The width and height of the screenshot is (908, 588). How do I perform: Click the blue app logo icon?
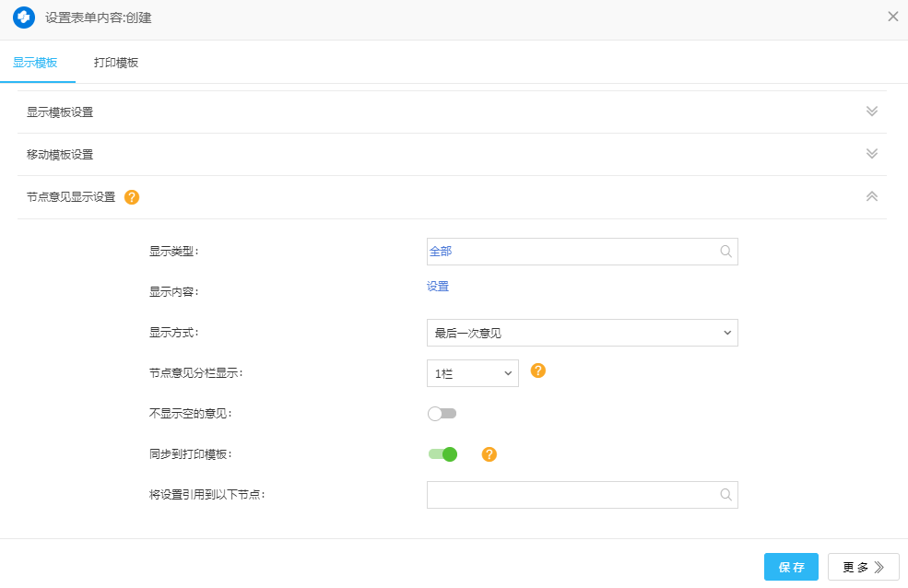coord(24,18)
